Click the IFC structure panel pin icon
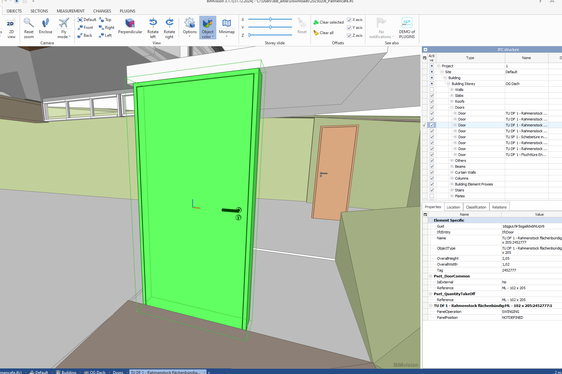 point(425,49)
